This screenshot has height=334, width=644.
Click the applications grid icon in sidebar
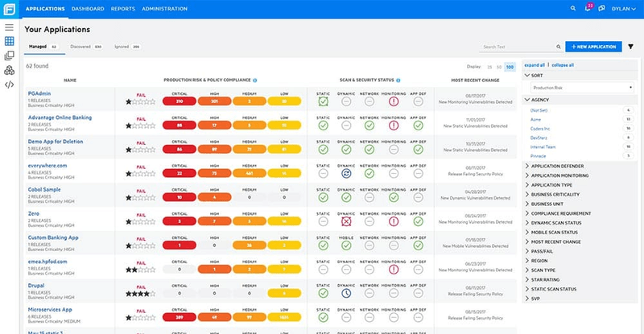coord(9,41)
